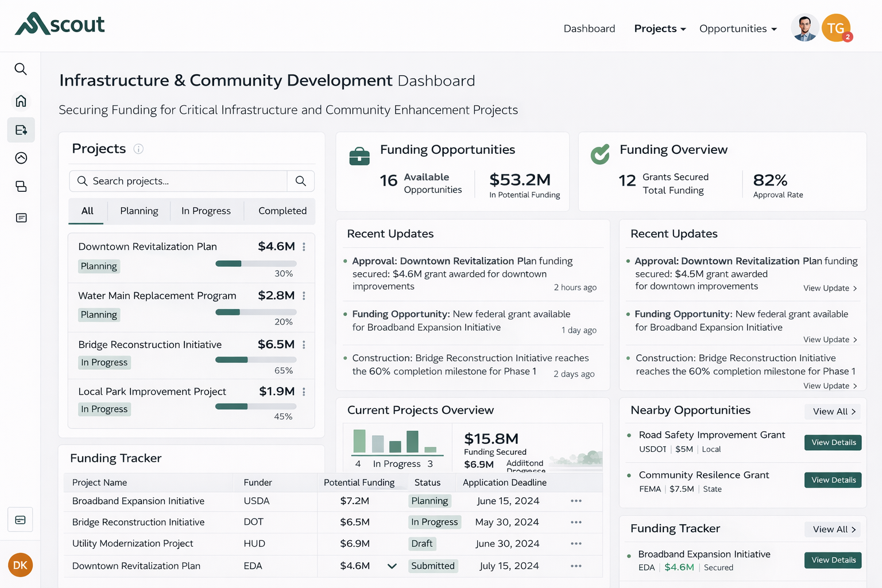Open options menu for Bridge Reconstruction Initiative card
This screenshot has height=588, width=882.
pyautogui.click(x=304, y=345)
